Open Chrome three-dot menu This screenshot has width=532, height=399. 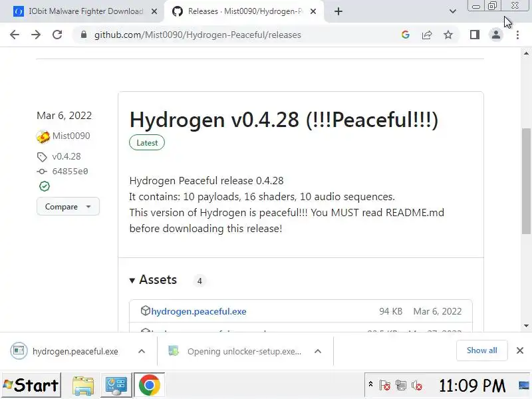pyautogui.click(x=517, y=35)
